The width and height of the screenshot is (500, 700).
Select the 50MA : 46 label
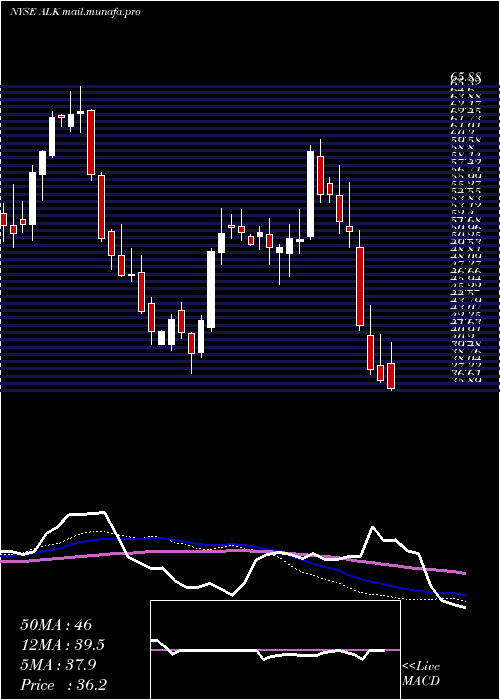pos(56,625)
